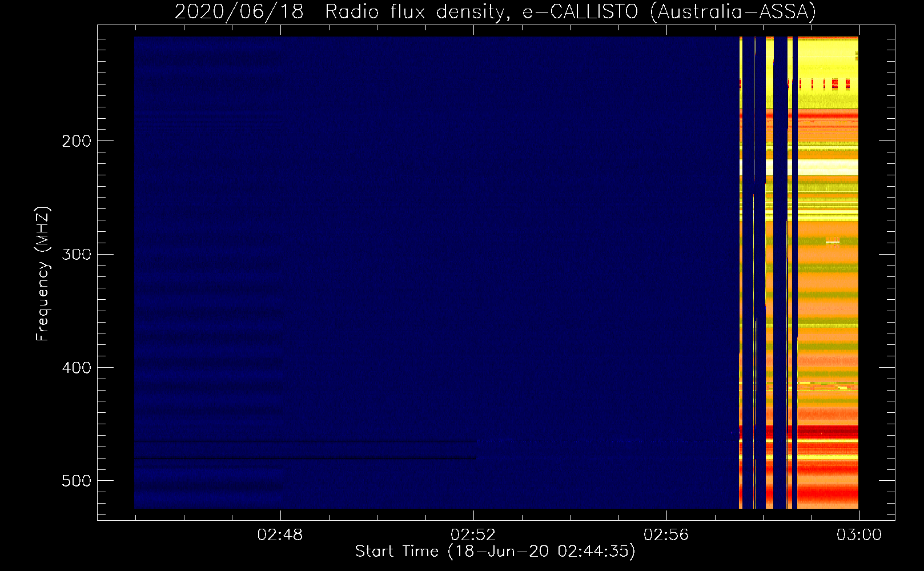Click the dark red band near 455 MHz
Screen dimensions: 924x571
(828, 432)
